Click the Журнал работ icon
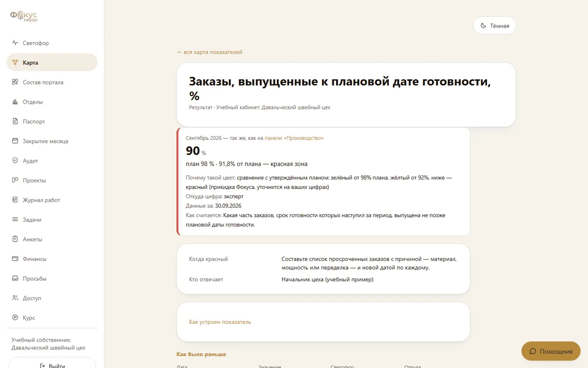588x368 pixels. coord(15,200)
